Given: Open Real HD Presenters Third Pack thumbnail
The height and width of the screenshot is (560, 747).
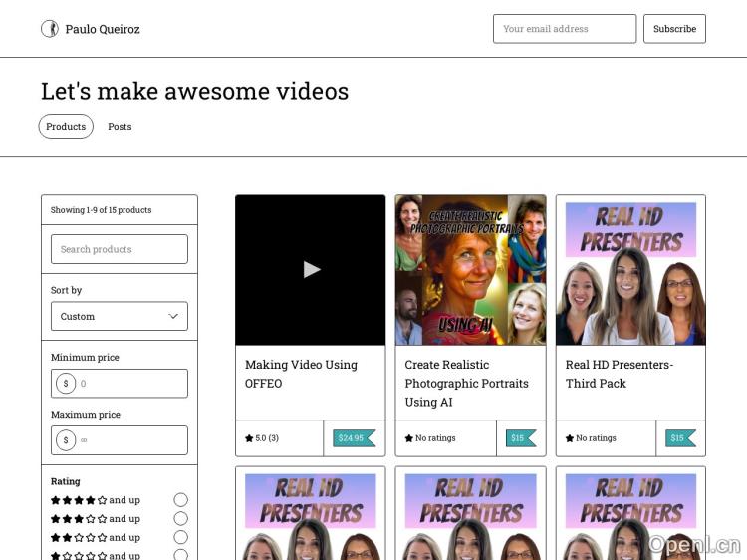Looking at the screenshot, I should 630,270.
